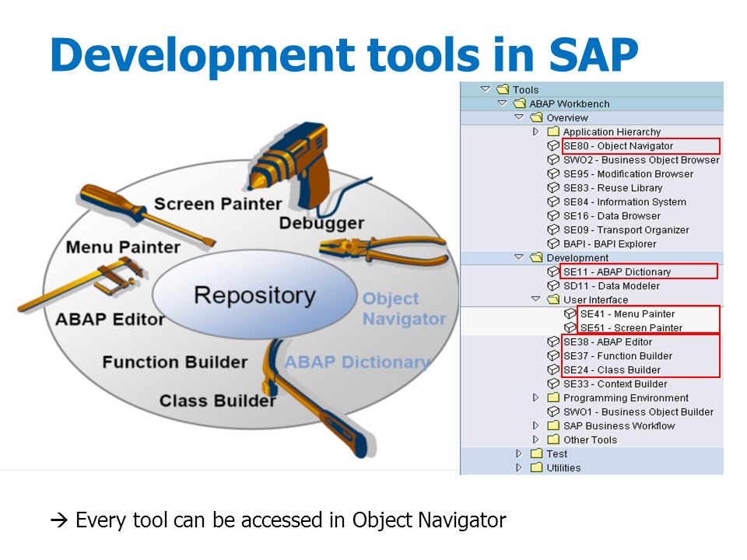The width and height of the screenshot is (747, 560).
Task: Click the pliers illustration
Action: pos(384,250)
